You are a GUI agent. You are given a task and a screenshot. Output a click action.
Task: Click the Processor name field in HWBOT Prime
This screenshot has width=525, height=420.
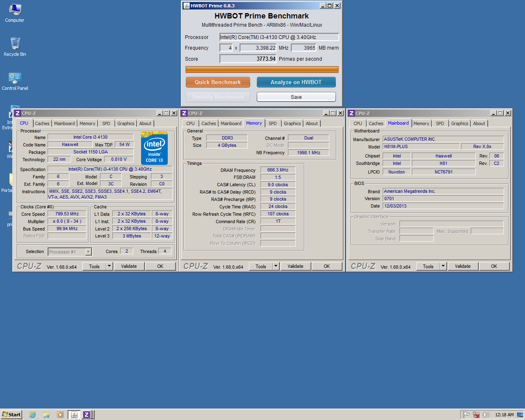279,37
